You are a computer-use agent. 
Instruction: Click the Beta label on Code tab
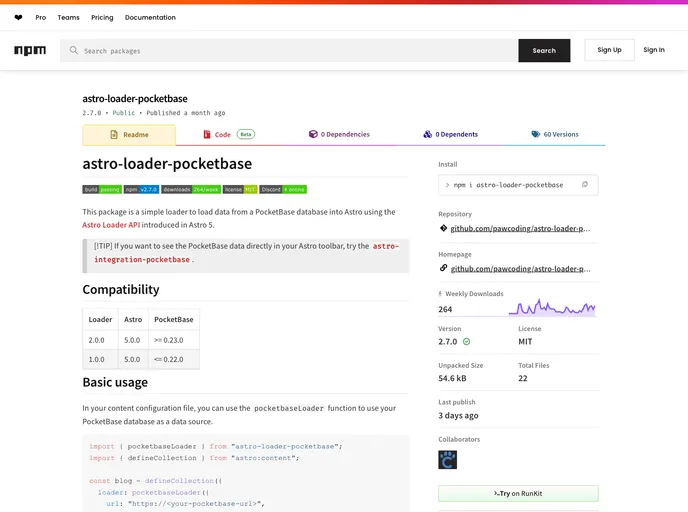246,134
